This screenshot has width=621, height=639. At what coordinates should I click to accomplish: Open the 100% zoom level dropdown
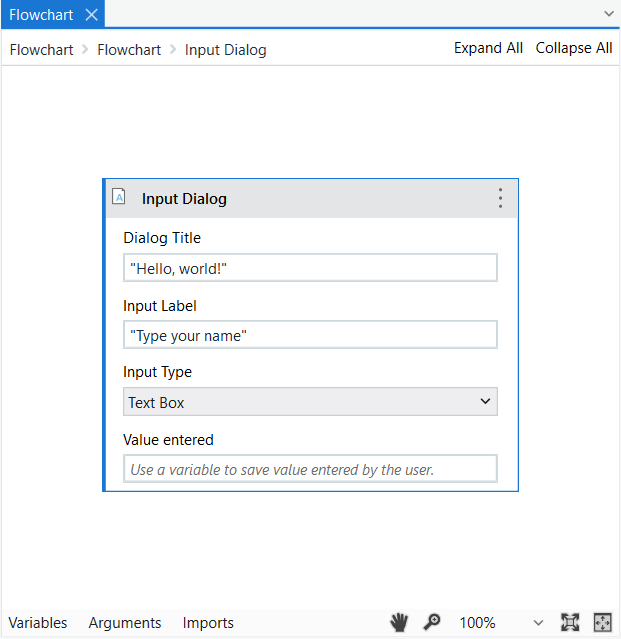point(539,623)
